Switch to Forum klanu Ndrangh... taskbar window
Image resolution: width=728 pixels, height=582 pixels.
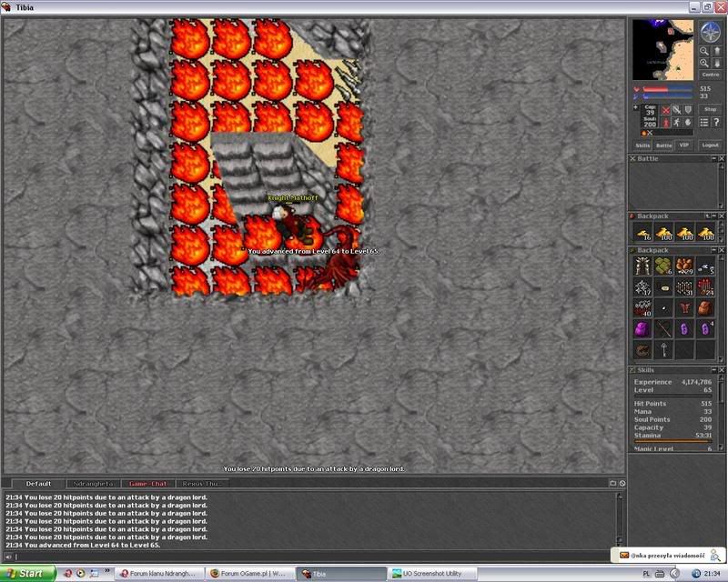tap(158, 574)
